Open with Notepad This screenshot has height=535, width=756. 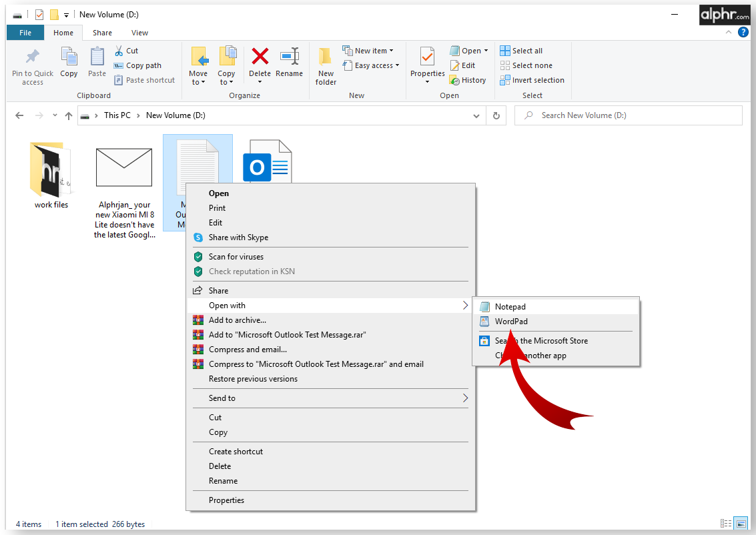tap(556, 307)
